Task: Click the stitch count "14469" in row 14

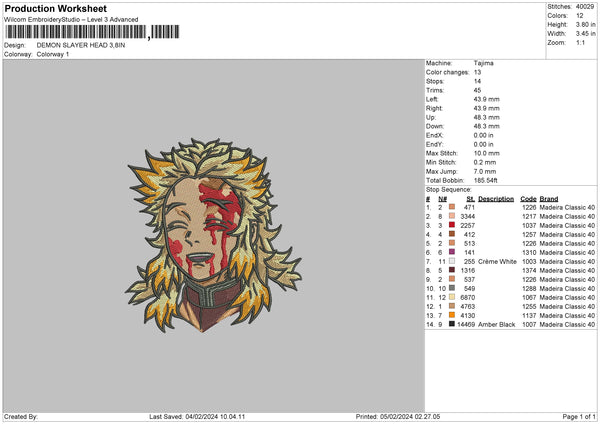Action: pos(466,325)
